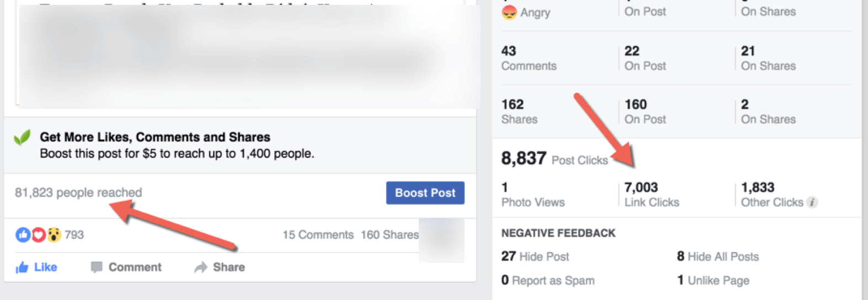Click the Share arrow icon
Image resolution: width=868 pixels, height=300 pixels.
coord(200,267)
